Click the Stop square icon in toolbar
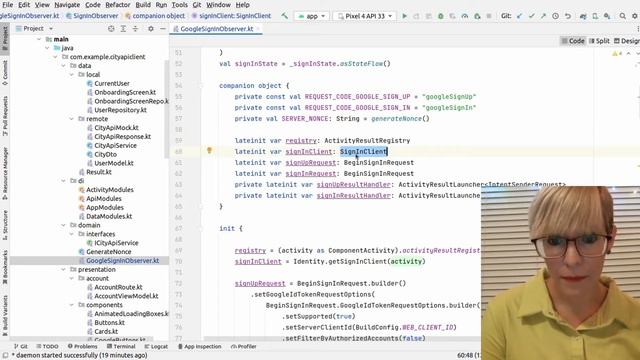The image size is (640, 360). click(489, 16)
